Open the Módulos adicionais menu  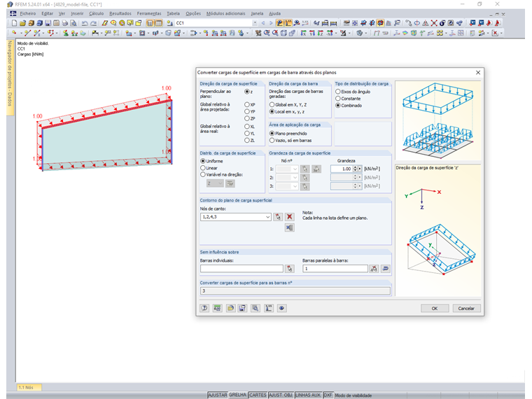225,13
